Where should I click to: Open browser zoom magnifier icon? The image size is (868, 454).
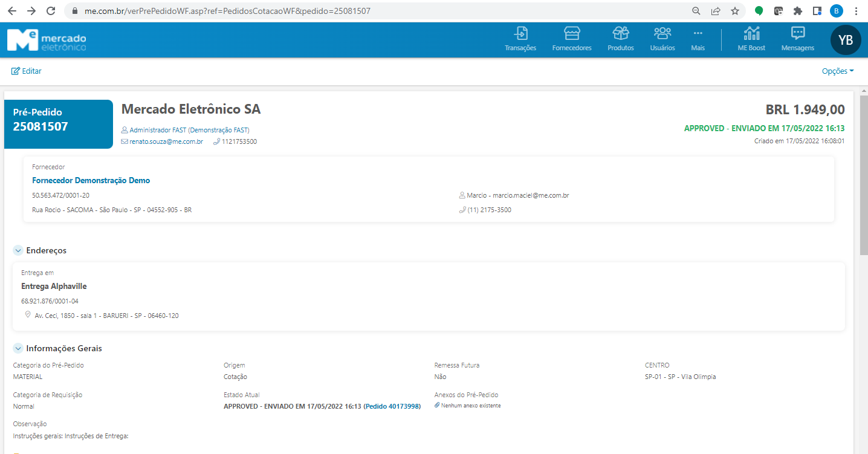click(696, 11)
